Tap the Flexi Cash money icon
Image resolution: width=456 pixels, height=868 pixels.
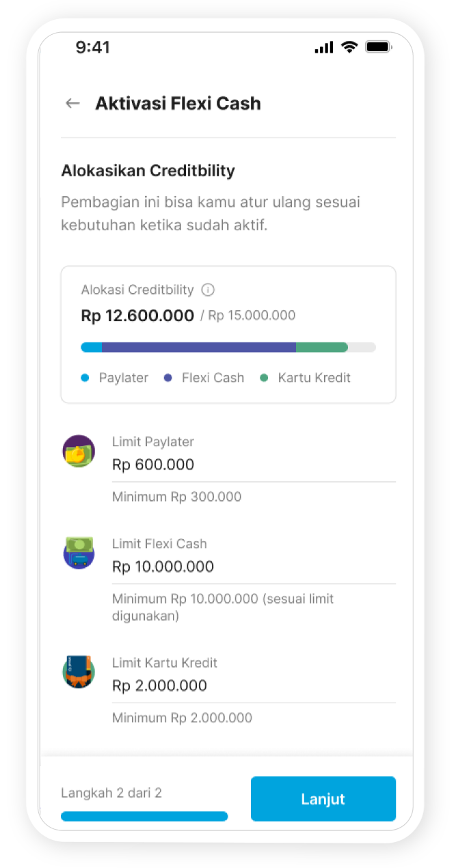coord(79,552)
